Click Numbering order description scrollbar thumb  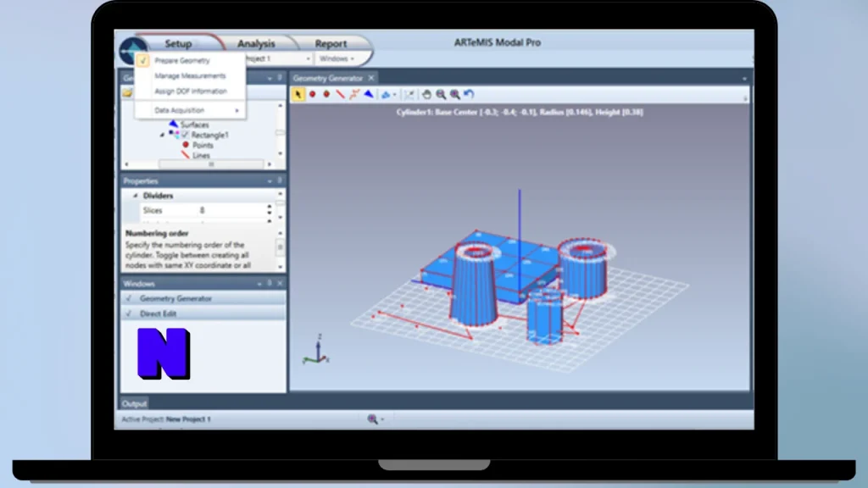coord(280,247)
